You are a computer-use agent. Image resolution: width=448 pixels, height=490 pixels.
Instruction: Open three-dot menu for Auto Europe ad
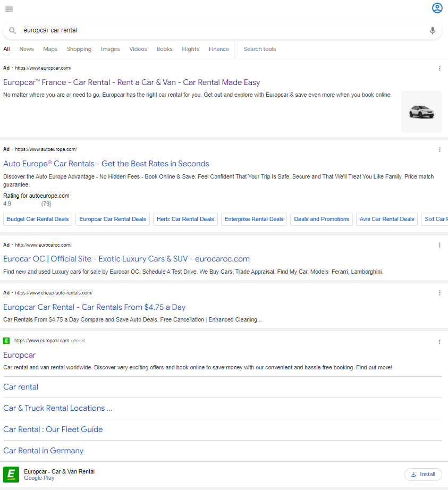tap(439, 150)
